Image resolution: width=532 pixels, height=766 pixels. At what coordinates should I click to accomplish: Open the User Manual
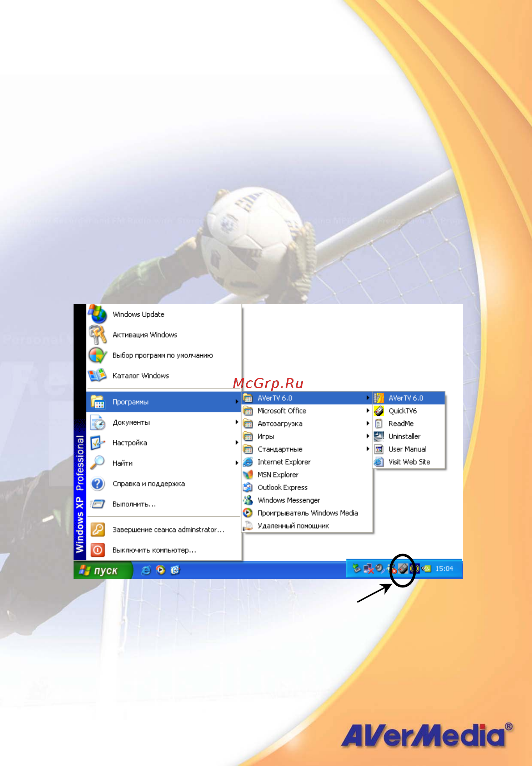409,449
